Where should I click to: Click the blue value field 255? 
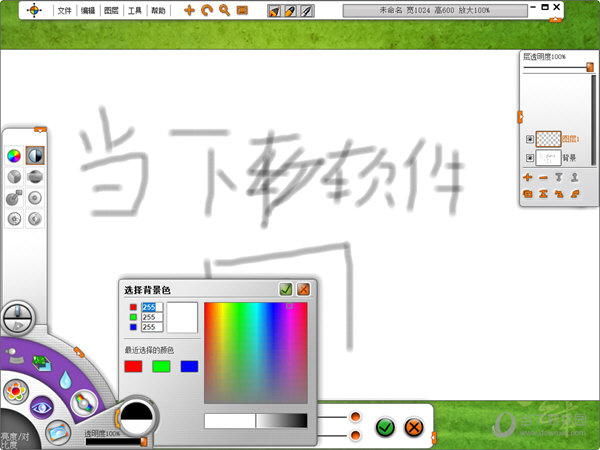click(152, 327)
